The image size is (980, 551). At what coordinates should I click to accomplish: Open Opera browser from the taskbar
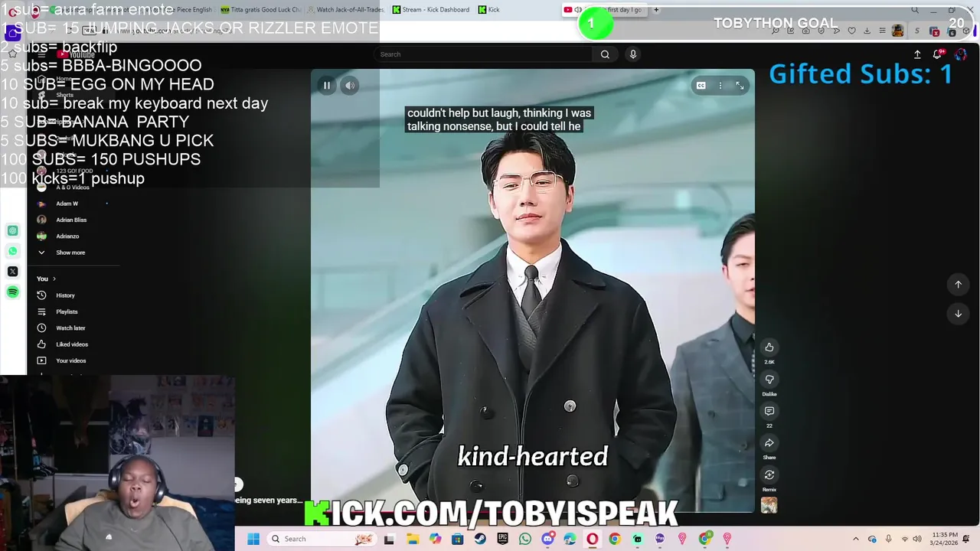pyautogui.click(x=592, y=539)
